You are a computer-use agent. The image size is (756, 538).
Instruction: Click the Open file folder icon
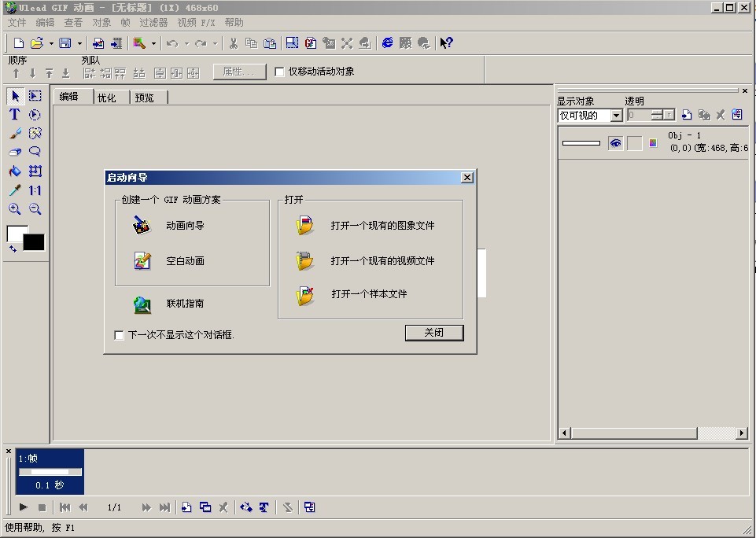[x=37, y=43]
